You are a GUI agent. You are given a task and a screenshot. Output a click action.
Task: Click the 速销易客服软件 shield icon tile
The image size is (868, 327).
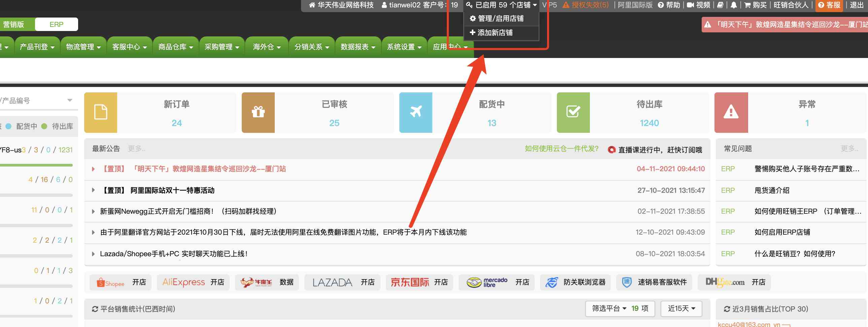654,282
